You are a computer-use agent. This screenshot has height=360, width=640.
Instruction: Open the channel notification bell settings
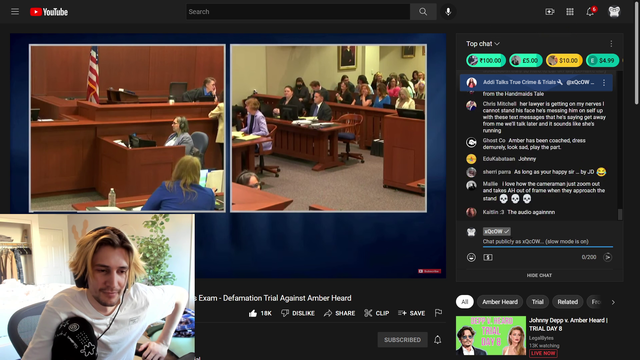(438, 340)
